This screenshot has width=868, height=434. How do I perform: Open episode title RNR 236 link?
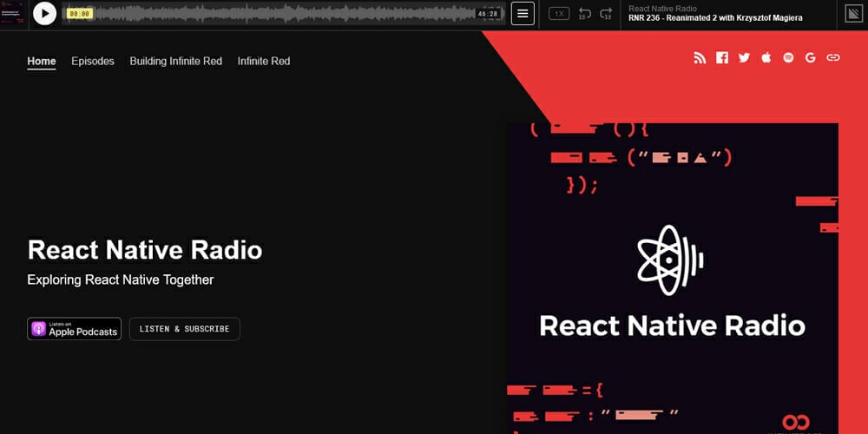(x=715, y=18)
